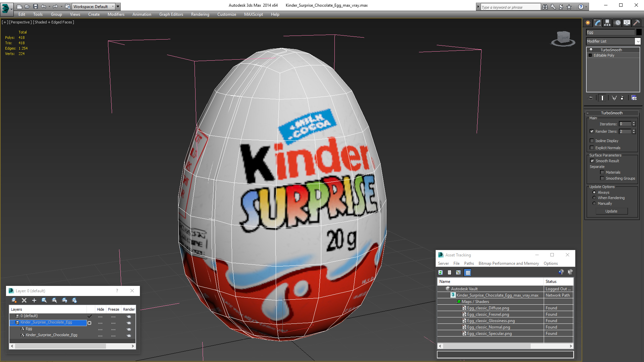Enable Separate by Materials checkbox
Viewport: 644px width, 362px height.
point(602,172)
